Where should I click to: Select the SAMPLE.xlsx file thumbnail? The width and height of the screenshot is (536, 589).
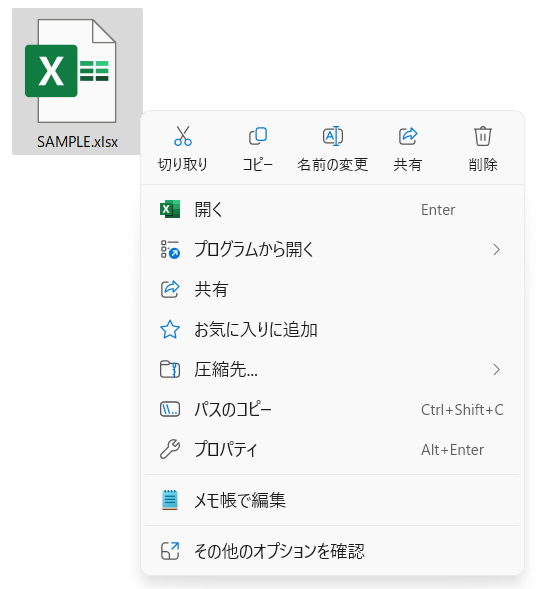click(77, 82)
